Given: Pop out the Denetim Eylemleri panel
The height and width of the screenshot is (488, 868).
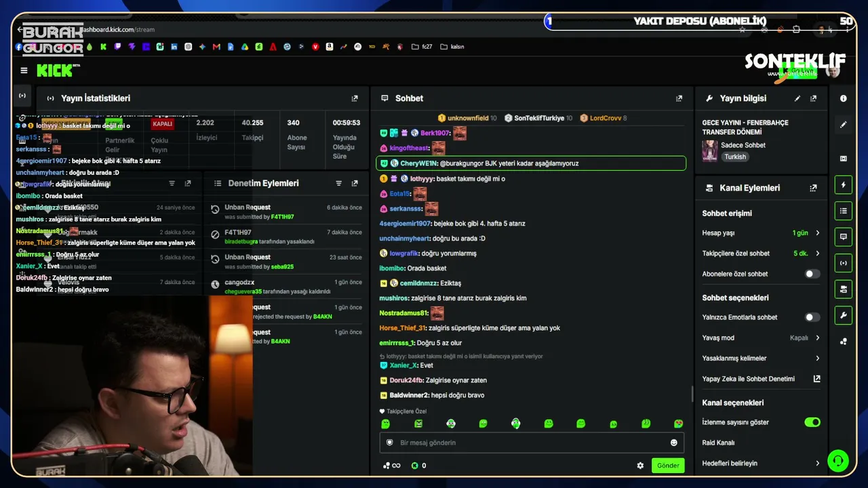Looking at the screenshot, I should 355,183.
